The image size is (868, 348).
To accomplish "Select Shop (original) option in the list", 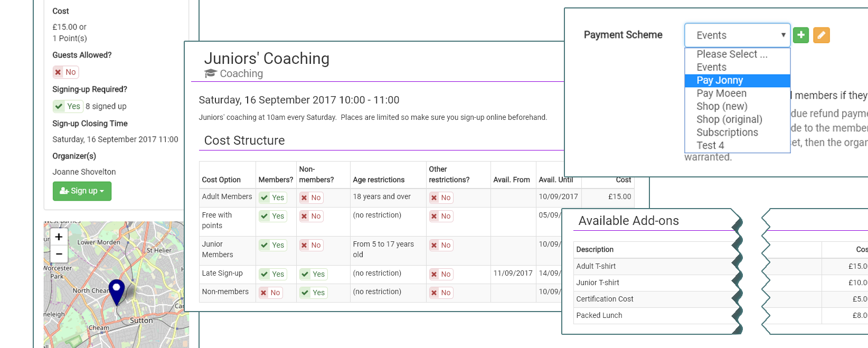I will (729, 119).
